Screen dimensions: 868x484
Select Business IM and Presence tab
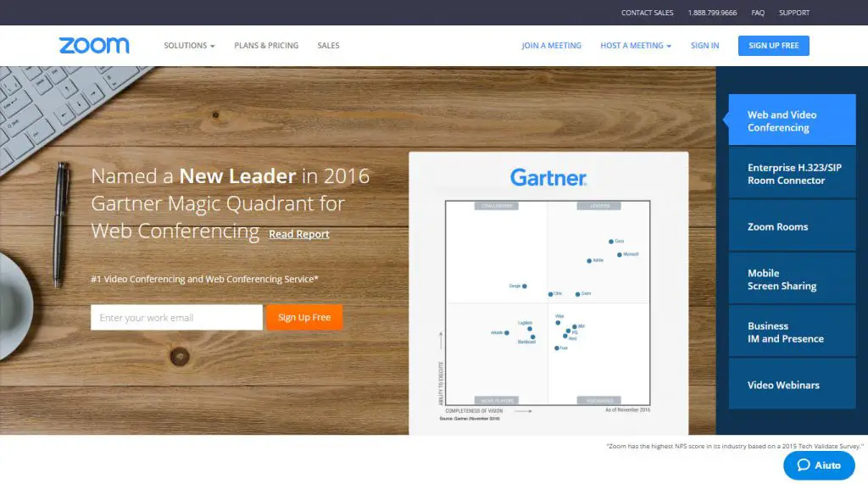pyautogui.click(x=792, y=331)
